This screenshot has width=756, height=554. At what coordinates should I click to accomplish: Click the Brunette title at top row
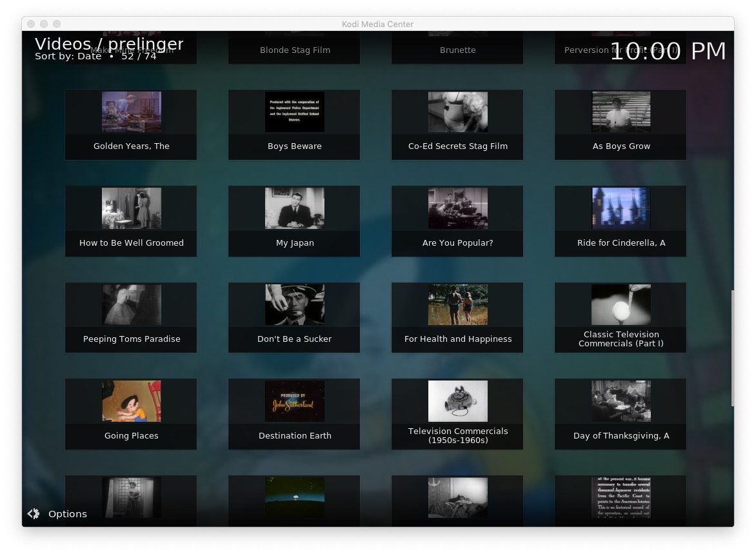[457, 50]
